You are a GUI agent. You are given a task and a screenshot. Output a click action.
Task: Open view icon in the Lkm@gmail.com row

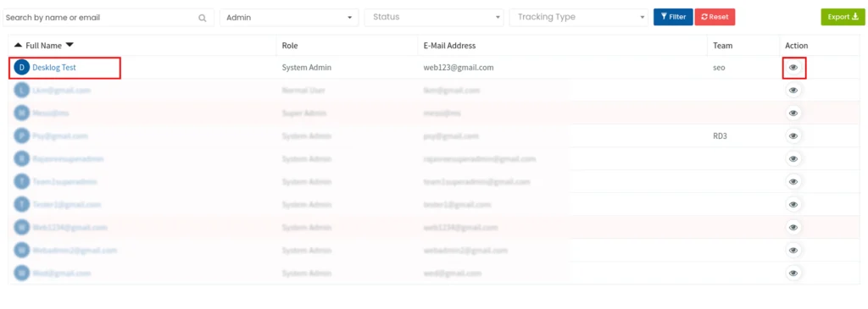793,90
